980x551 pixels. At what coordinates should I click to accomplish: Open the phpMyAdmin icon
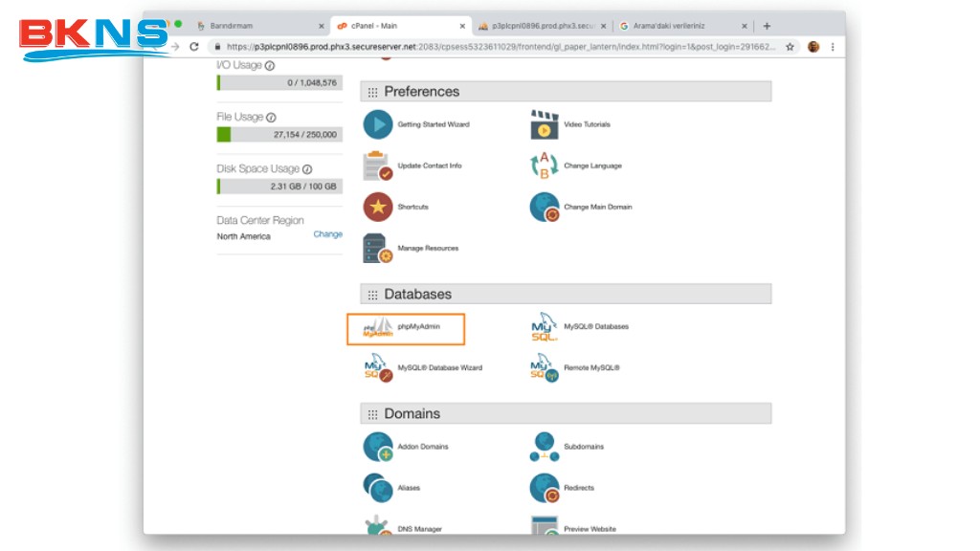(x=378, y=328)
